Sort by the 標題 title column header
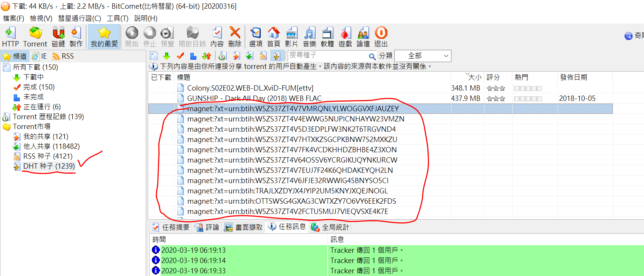The image size is (644, 276). coord(312,77)
